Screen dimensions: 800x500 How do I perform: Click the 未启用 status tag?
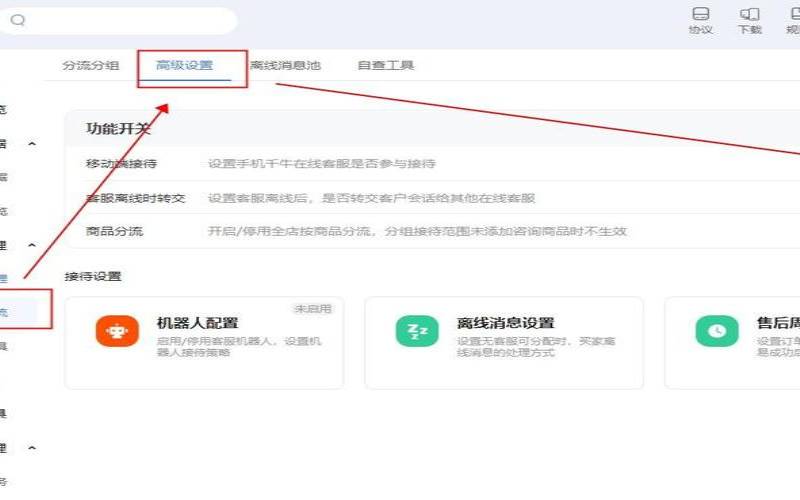click(x=313, y=309)
